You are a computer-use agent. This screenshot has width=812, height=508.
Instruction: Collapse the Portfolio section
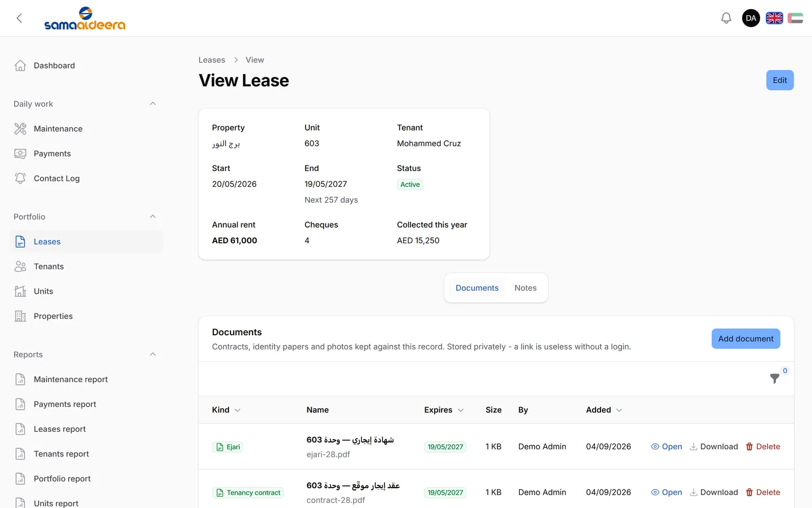click(x=153, y=217)
